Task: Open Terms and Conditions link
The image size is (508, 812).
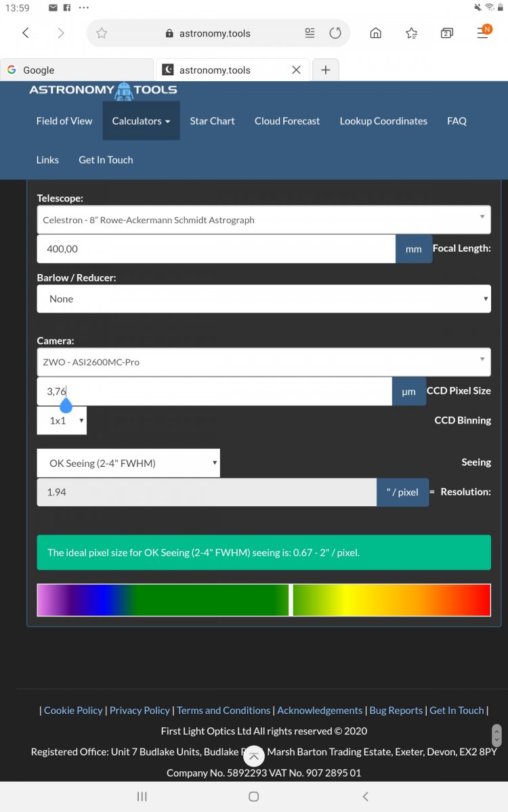Action: point(224,710)
